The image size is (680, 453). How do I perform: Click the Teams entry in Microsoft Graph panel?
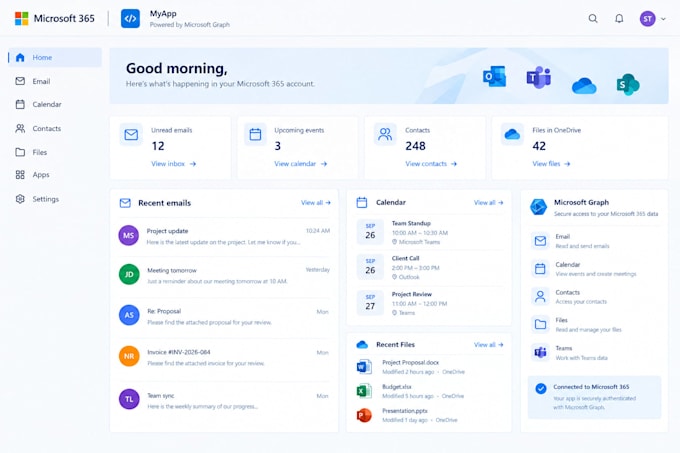coord(594,353)
